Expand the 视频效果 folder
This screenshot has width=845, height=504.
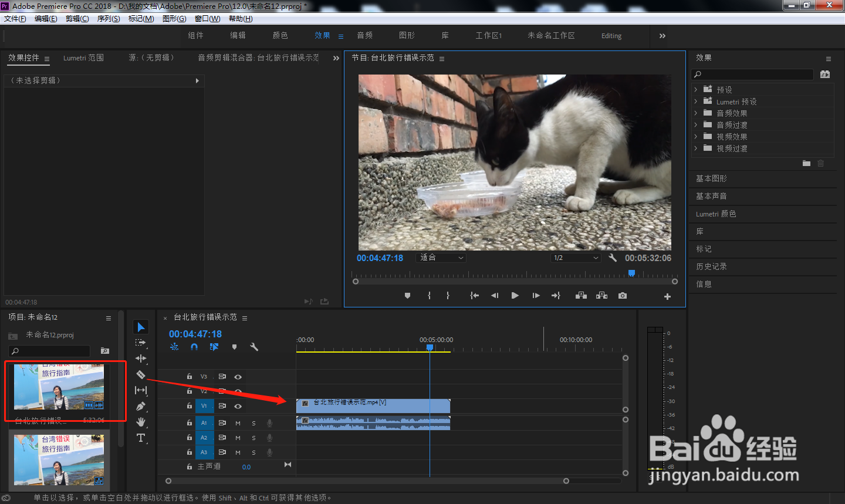pyautogui.click(x=695, y=137)
